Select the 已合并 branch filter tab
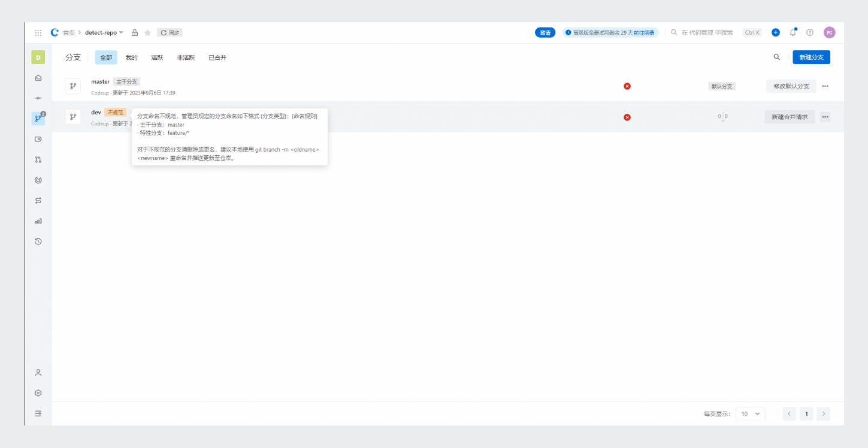The image size is (868, 448). (217, 57)
